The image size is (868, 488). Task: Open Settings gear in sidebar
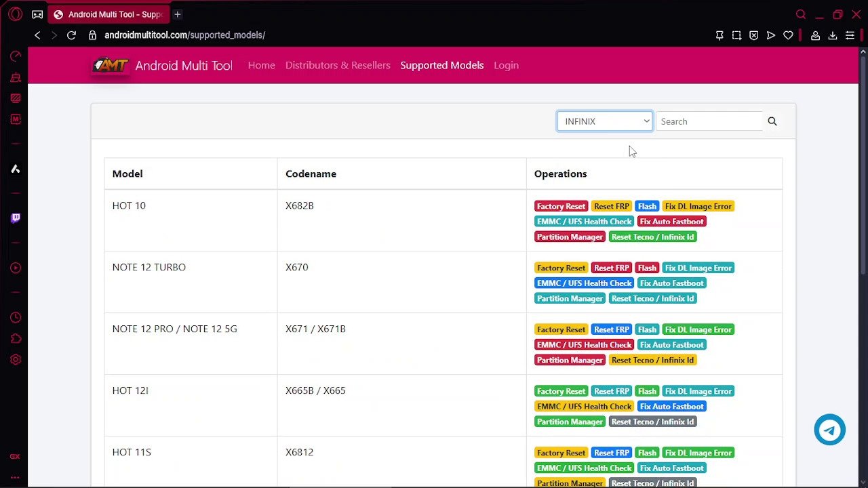click(x=15, y=359)
